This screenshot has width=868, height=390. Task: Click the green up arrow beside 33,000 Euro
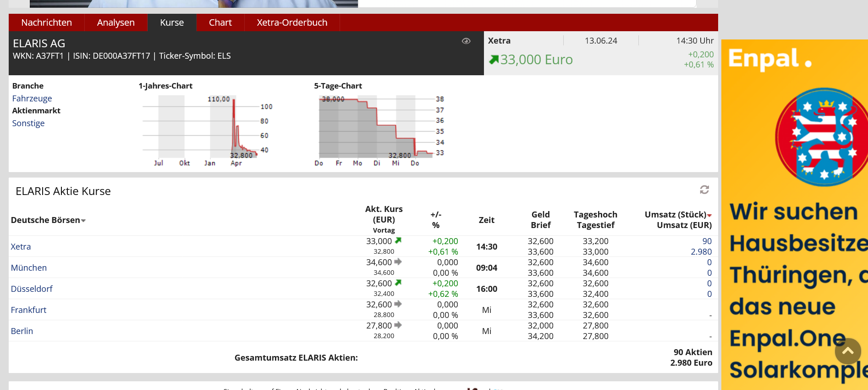[x=494, y=60]
